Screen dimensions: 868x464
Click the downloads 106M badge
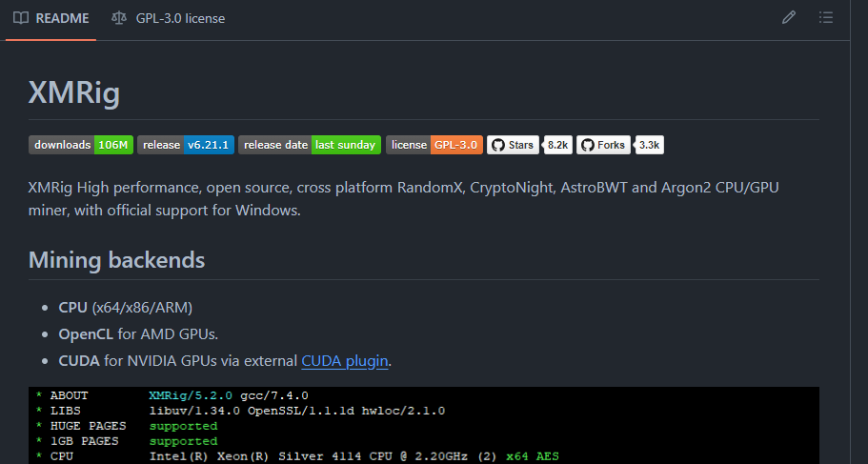(81, 145)
